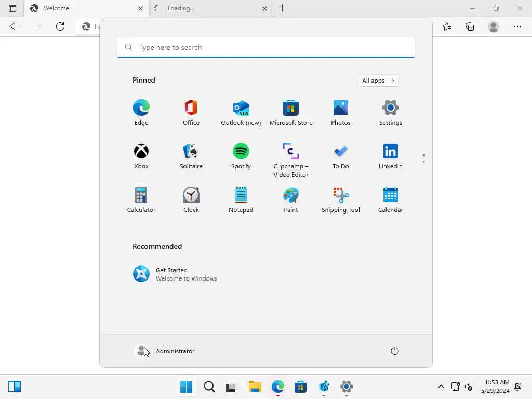This screenshot has width=532, height=399.
Task: Open Microsoft Store taskbar icon
Action: pyautogui.click(x=301, y=387)
